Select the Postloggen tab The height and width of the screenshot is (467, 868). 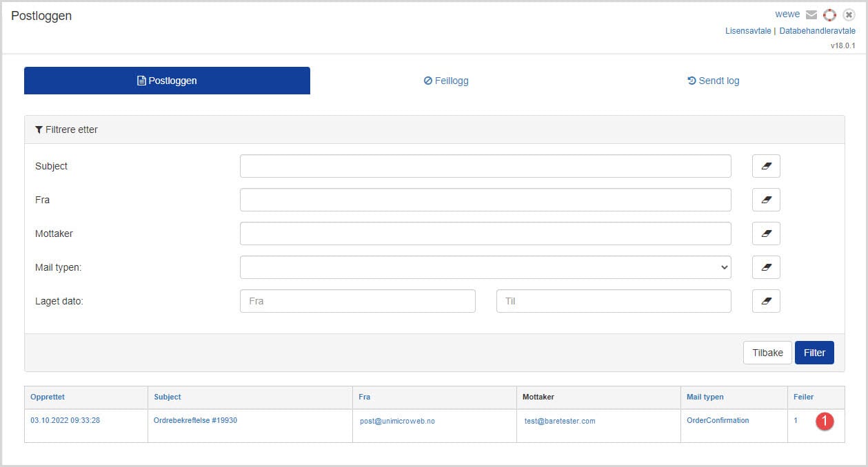click(167, 81)
